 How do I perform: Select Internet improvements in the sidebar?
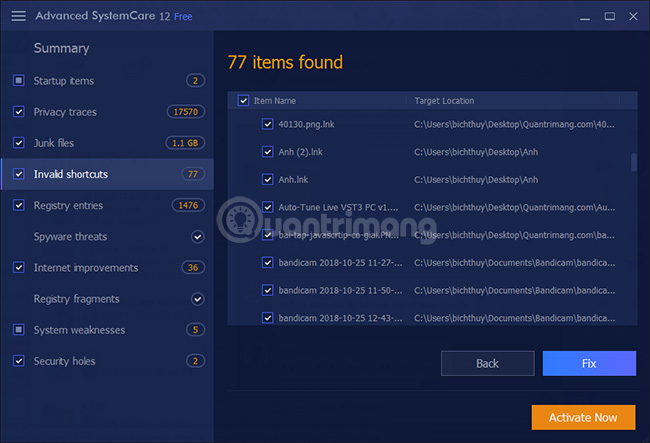point(86,268)
